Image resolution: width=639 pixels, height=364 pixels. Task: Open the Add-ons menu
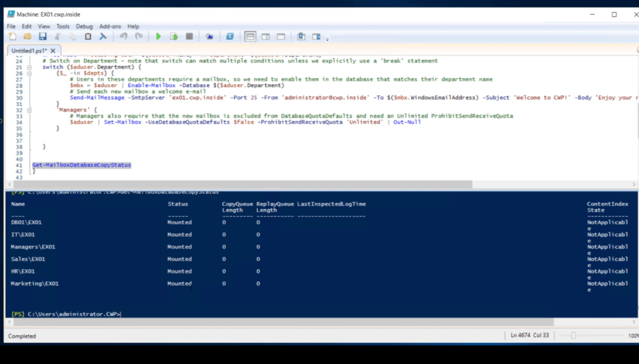click(109, 26)
